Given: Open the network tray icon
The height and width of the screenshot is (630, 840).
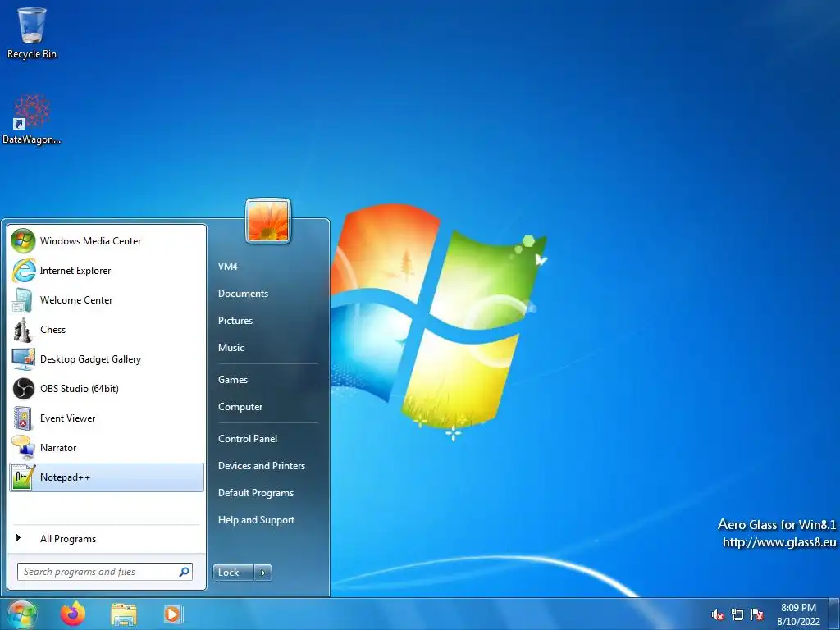Looking at the screenshot, I should 737,614.
